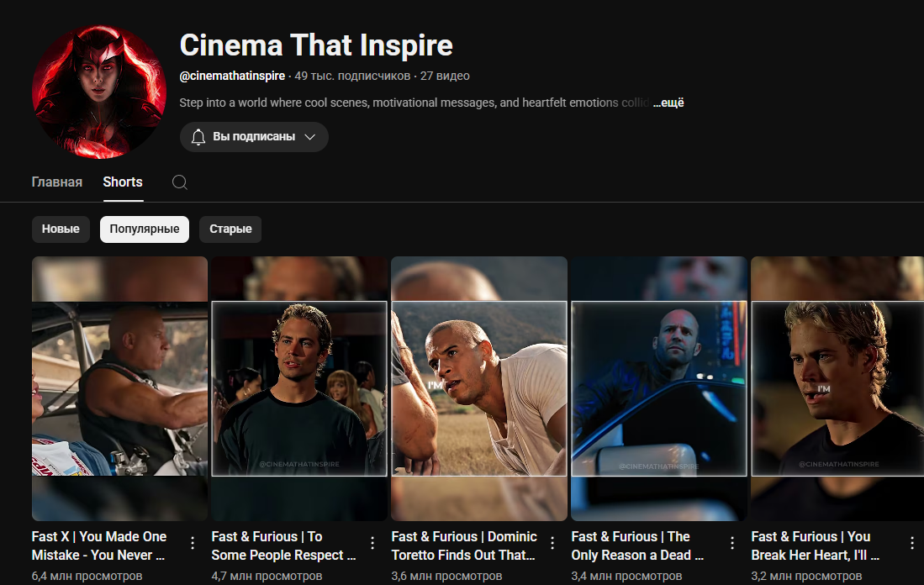The image size is (924, 585).
Task: Expand the subscription options dropdown arrow
Action: point(309,136)
